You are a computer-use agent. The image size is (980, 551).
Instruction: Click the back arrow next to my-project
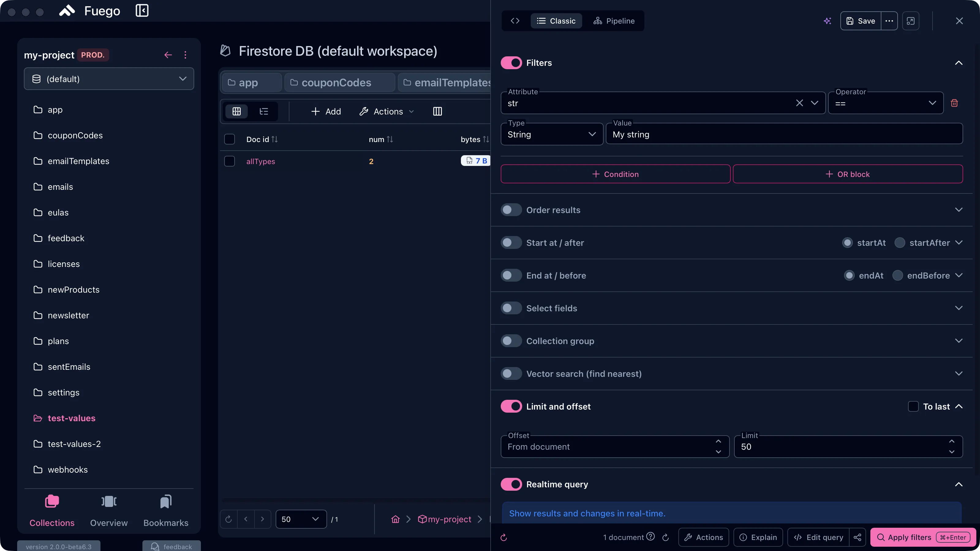168,55
